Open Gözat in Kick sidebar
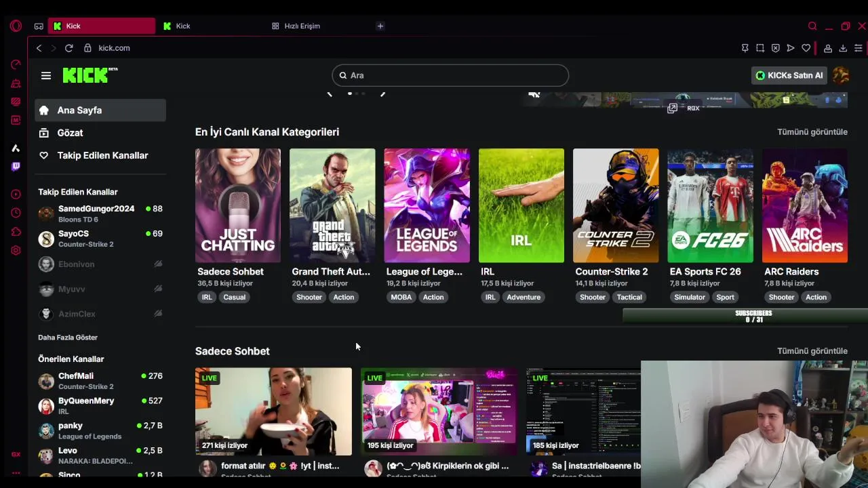The height and width of the screenshot is (488, 868). (100, 133)
